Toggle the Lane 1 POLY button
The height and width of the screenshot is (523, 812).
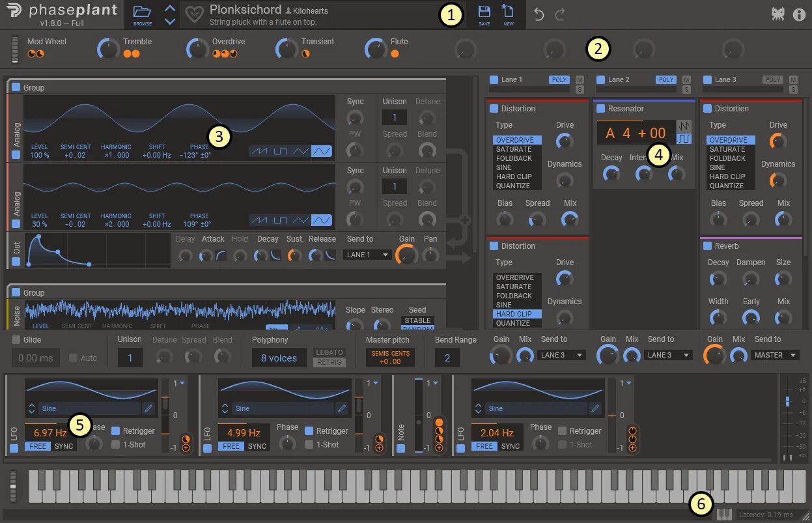[x=559, y=79]
